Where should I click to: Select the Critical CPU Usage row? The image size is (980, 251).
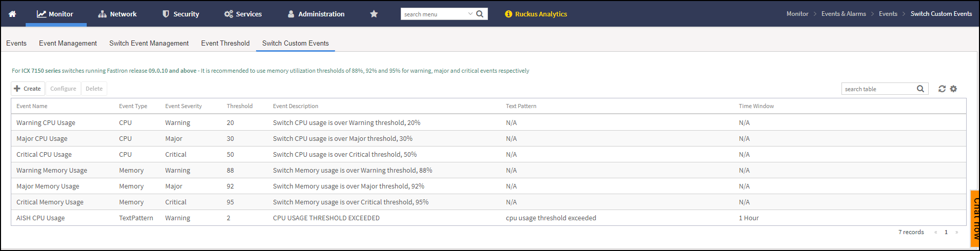click(488, 154)
